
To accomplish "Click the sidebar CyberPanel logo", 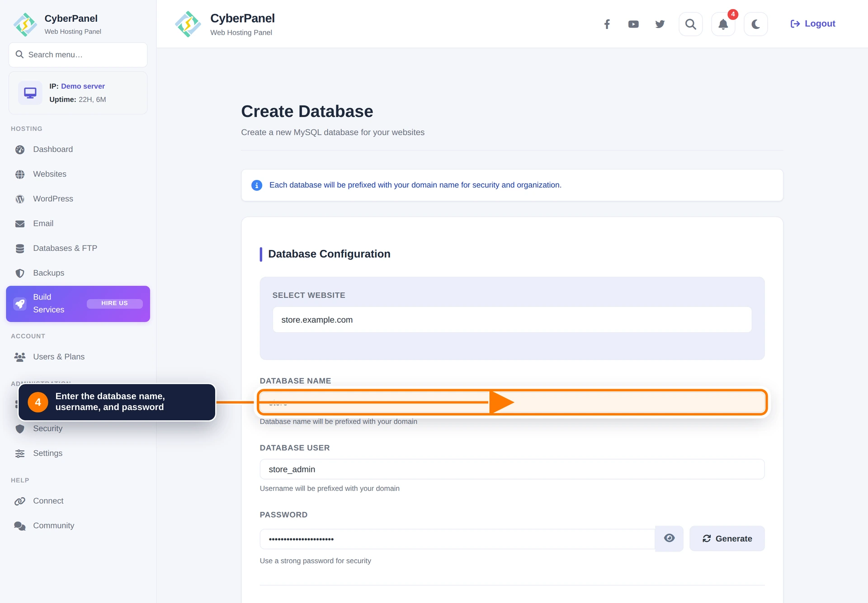I will tap(25, 24).
